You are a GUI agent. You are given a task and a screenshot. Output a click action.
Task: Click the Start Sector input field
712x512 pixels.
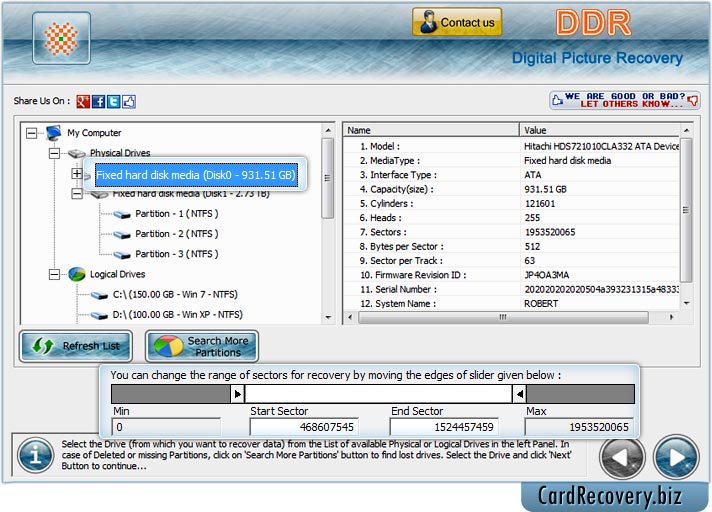pos(304,427)
